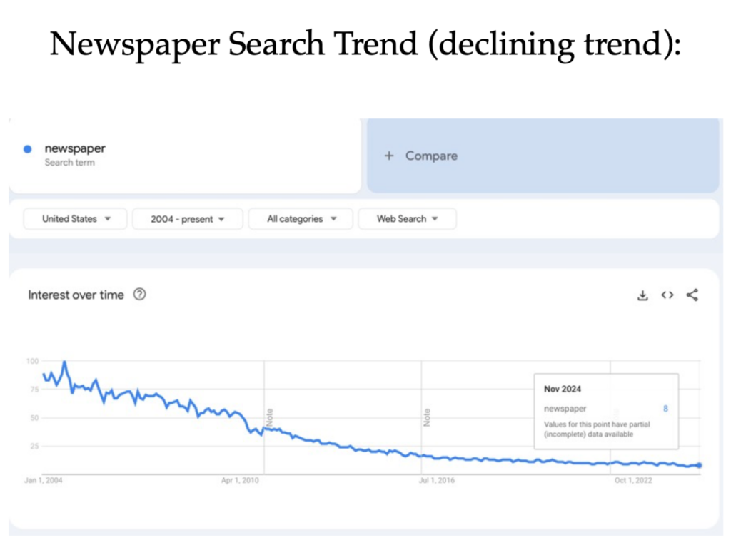The width and height of the screenshot is (731, 560).
Task: Open the Interest over time help icon
Action: coord(139,295)
